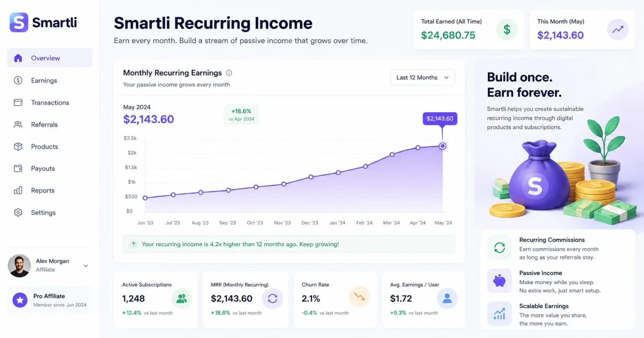Screen dimensions: 644x338
Task: Click the Scalable Earnings growth chart icon
Action: click(x=499, y=314)
